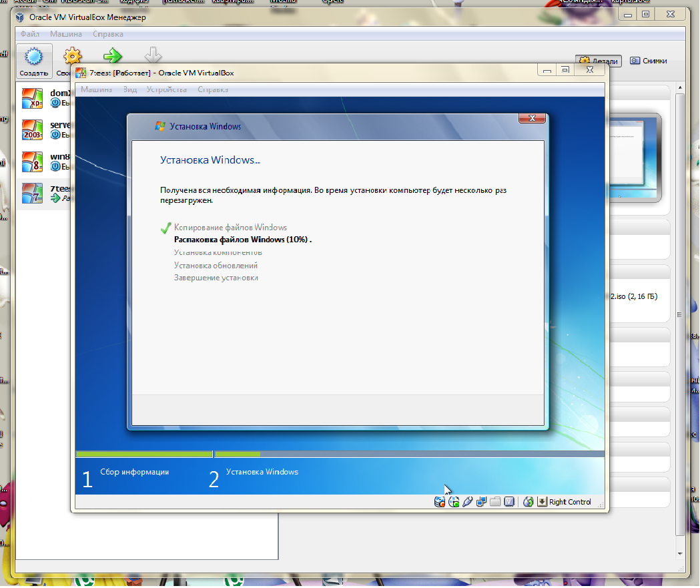Viewport: 700px width, 588px height.
Task: Click the 2.iso (2,16 ГБ) text
Action: tap(633, 296)
